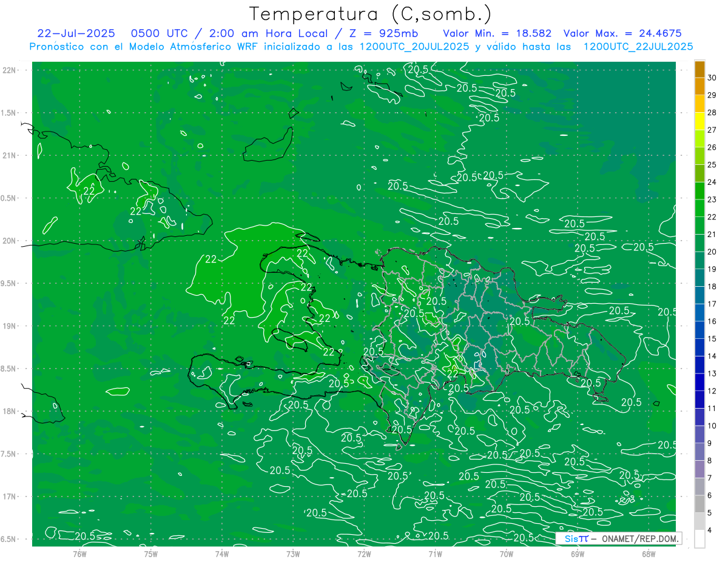Select the 22-Jul-2025 date text

tap(77, 33)
